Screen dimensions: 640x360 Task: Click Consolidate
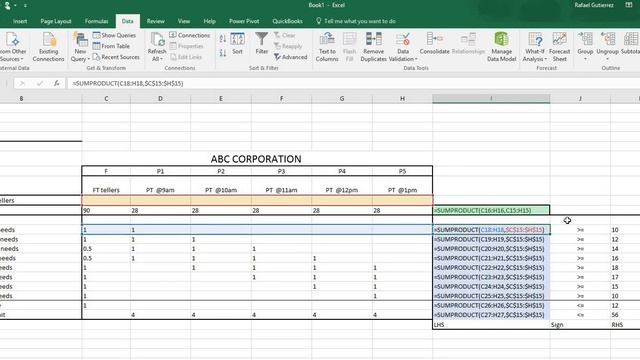[x=434, y=44]
